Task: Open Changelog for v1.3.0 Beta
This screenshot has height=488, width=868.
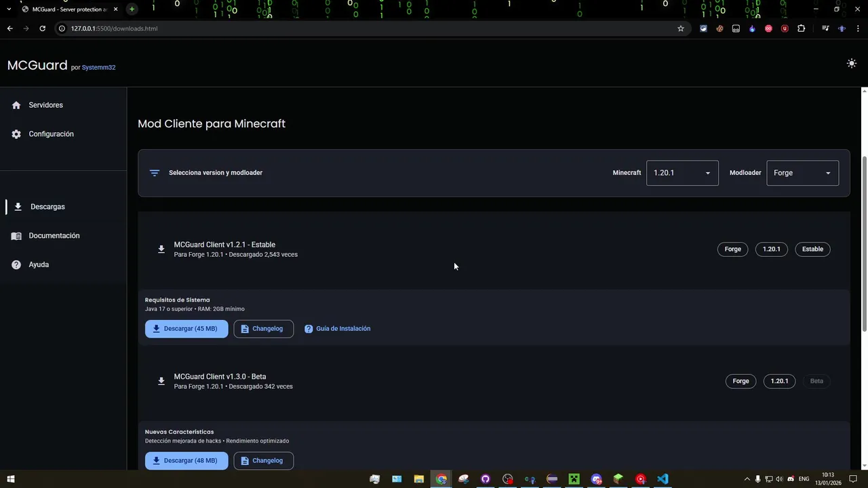Action: (x=264, y=461)
